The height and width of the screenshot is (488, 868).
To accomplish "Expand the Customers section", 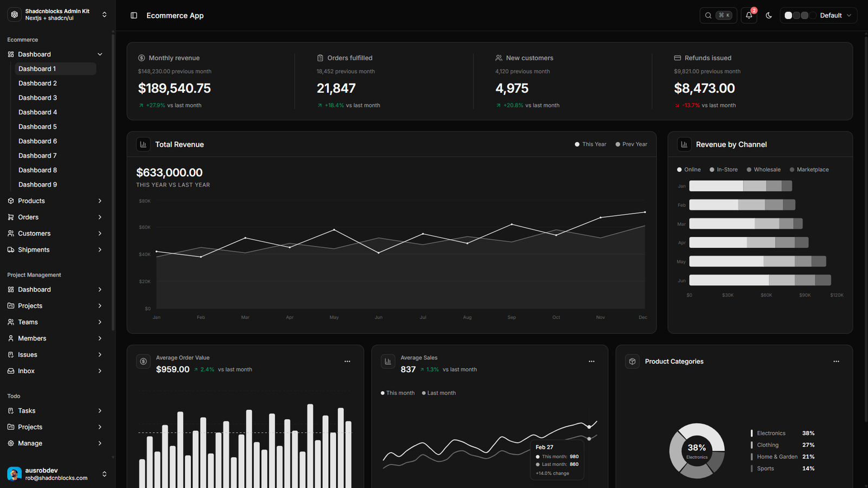I will (x=100, y=233).
